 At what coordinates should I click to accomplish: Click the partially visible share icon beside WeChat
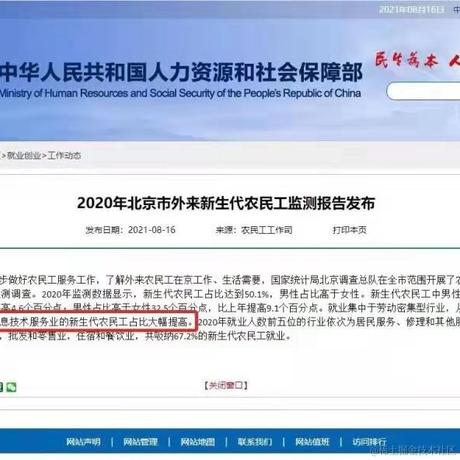[x=1, y=387]
